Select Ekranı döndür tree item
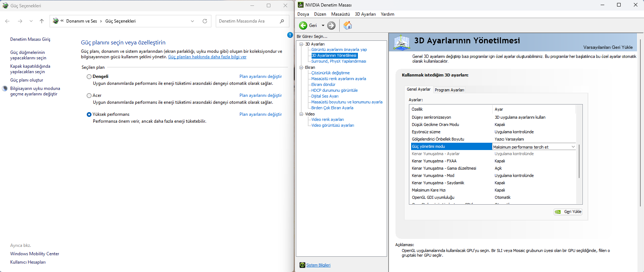The width and height of the screenshot is (644, 272). [323, 84]
